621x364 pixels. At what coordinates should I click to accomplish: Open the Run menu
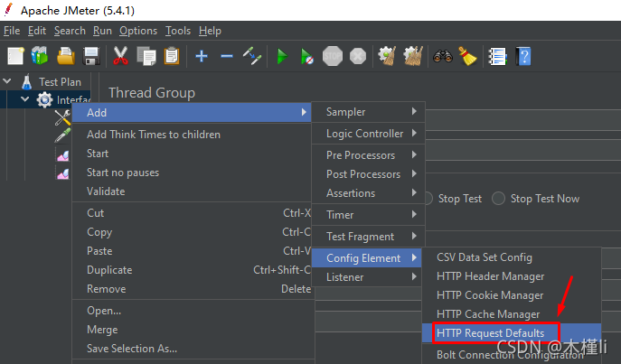[x=102, y=31]
